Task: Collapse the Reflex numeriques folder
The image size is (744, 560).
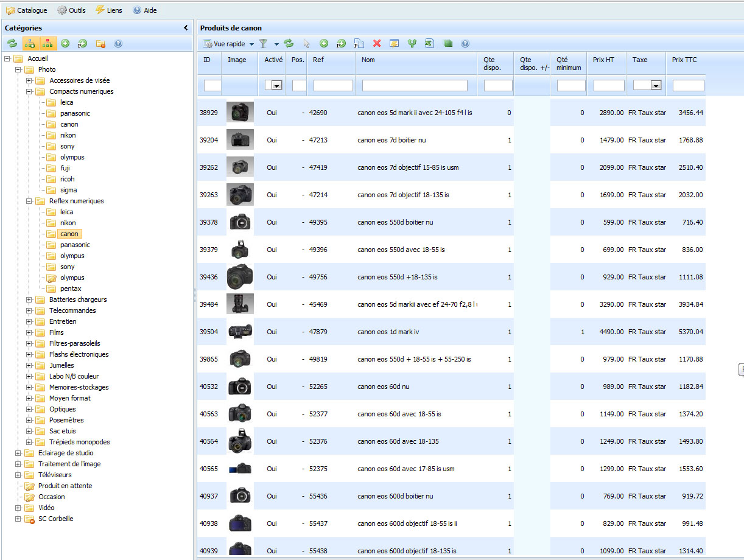Action: (29, 201)
